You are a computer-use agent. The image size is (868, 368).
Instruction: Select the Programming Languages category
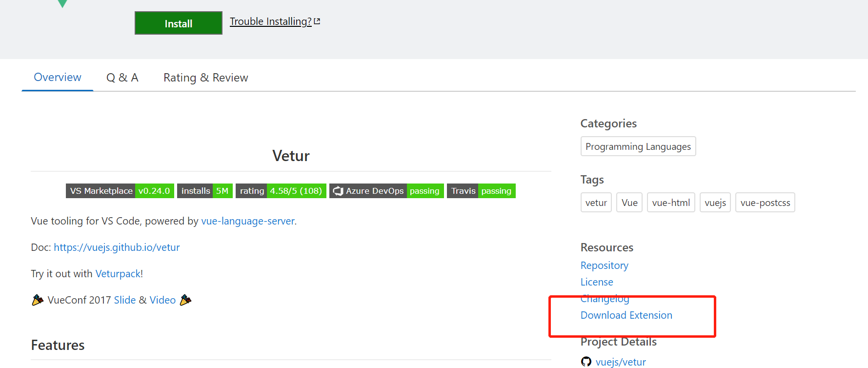[x=638, y=146]
